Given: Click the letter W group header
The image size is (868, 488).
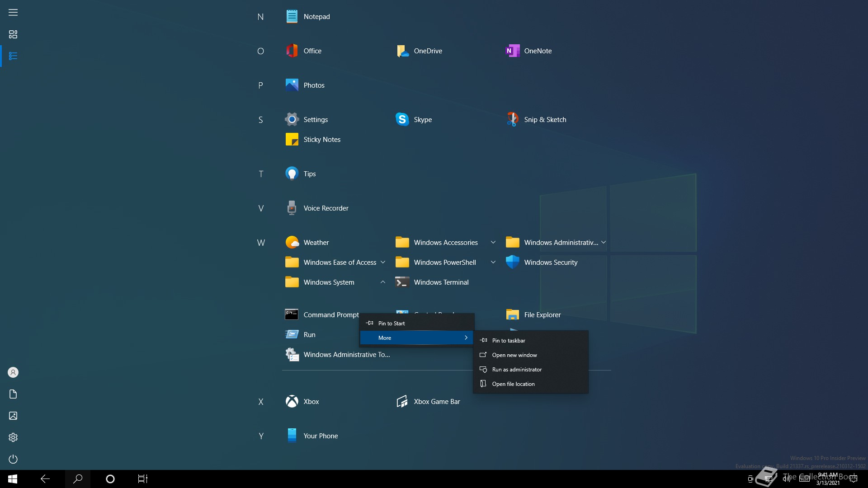Looking at the screenshot, I should 261,243.
